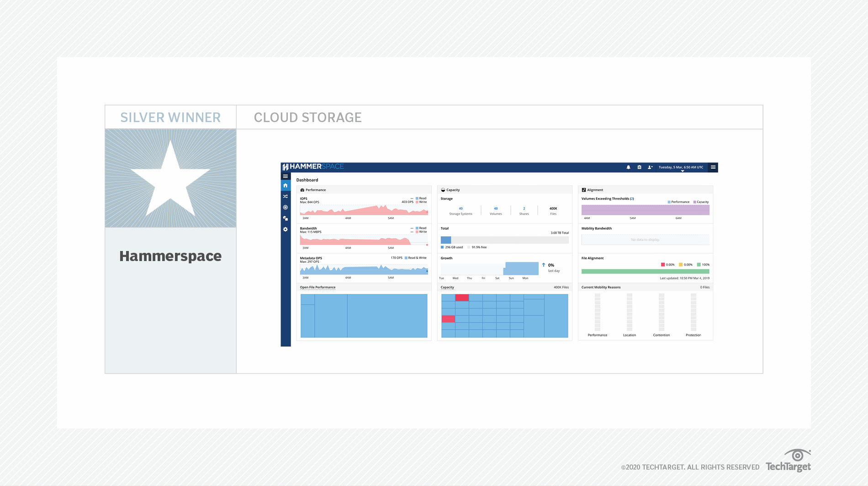
Task: Click the 296 GB used capacity bar
Action: pyautogui.click(x=445, y=240)
